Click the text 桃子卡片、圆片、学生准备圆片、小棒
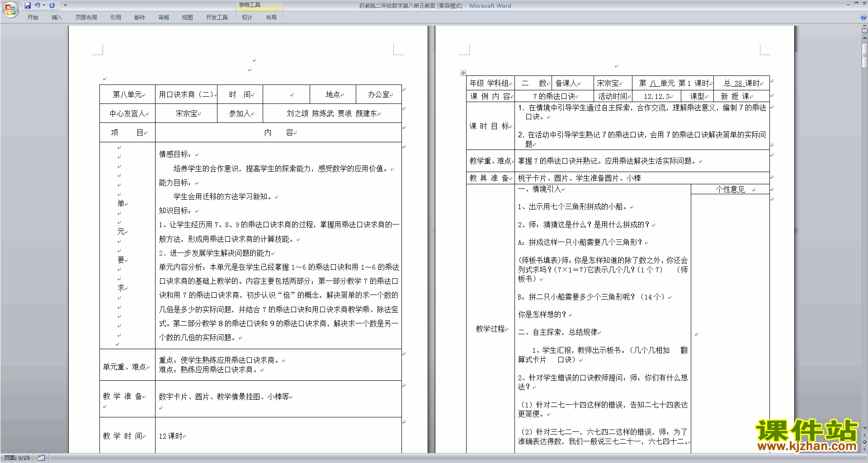Image resolution: width=868 pixels, height=463 pixels. pyautogui.click(x=580, y=178)
